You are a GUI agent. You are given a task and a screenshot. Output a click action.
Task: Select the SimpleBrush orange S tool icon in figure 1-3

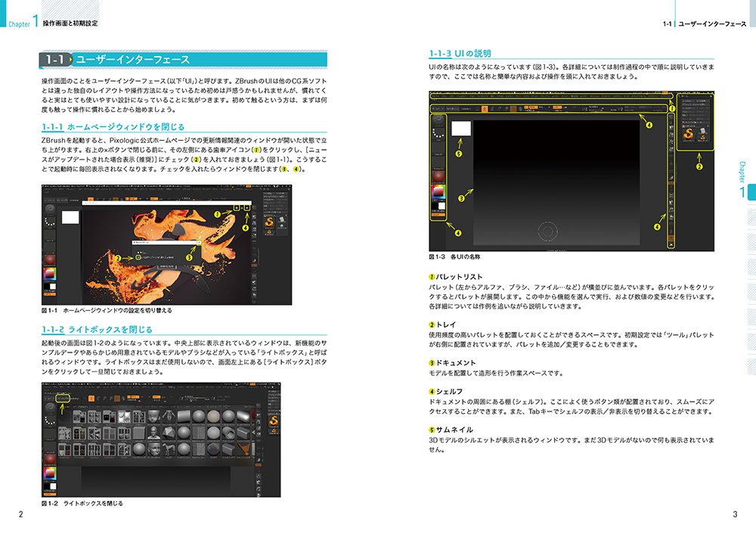pos(689,135)
